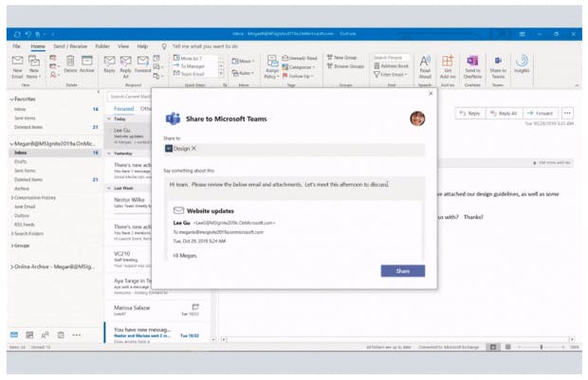Click Address Book in Find group
The image size is (588, 380).
click(x=391, y=66)
